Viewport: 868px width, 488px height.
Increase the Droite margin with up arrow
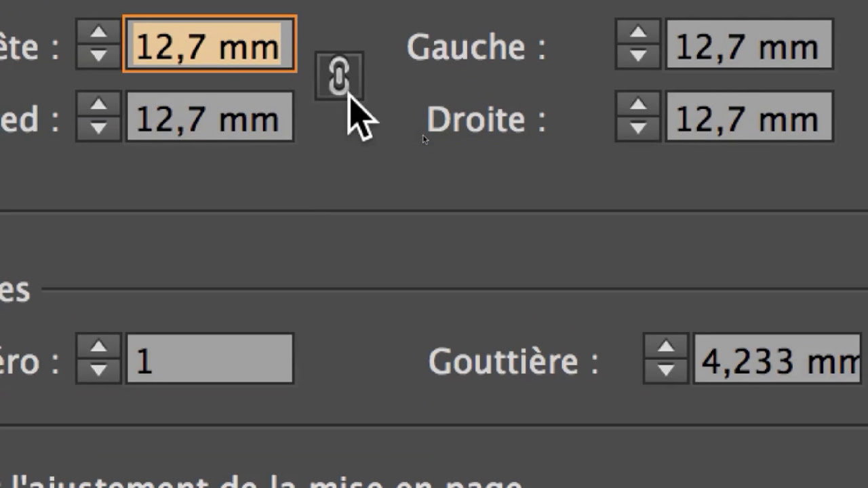tap(637, 105)
